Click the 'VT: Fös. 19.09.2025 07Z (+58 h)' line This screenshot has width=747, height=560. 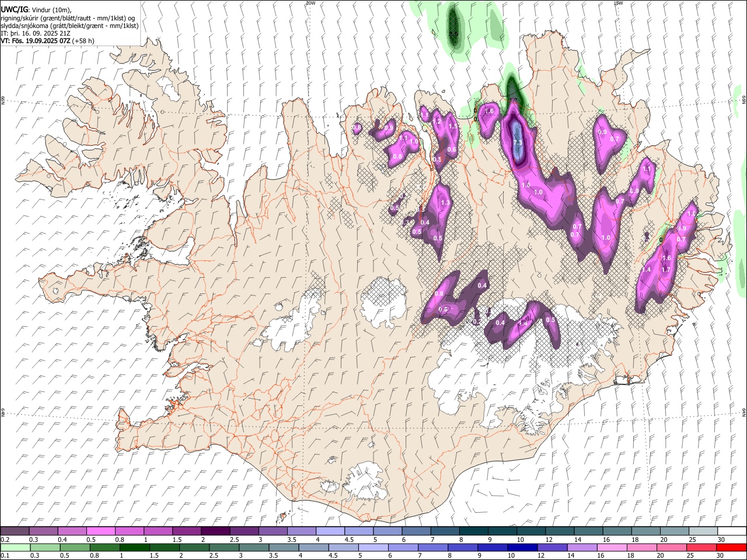pyautogui.click(x=48, y=41)
